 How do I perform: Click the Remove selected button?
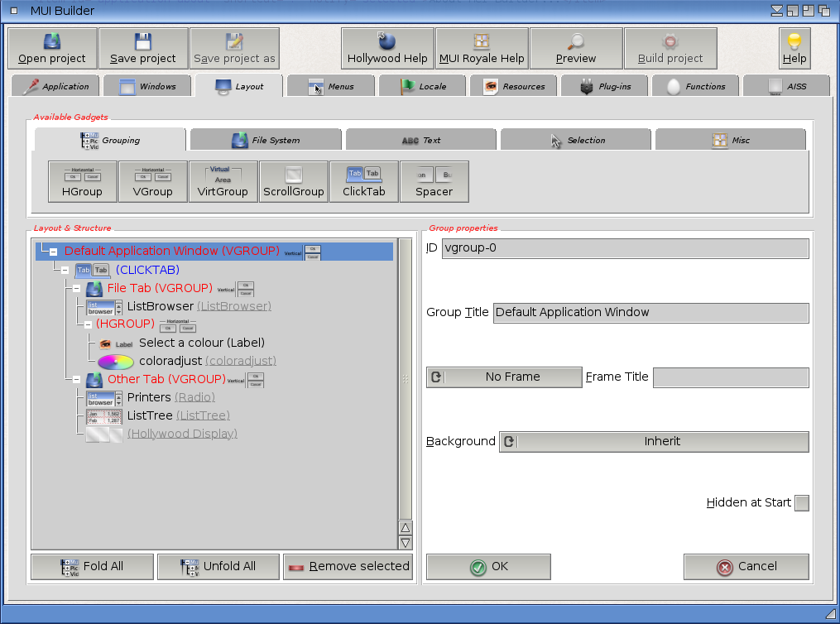(348, 567)
